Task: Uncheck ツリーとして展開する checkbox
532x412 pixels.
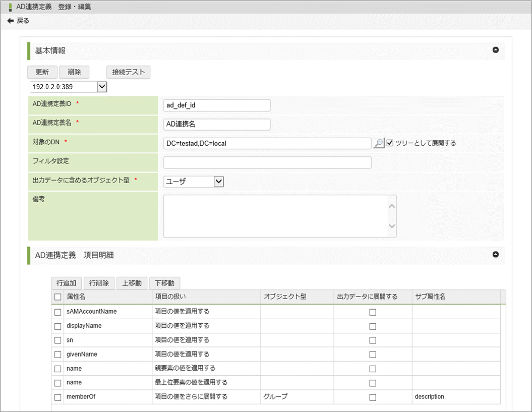Action: [x=390, y=143]
